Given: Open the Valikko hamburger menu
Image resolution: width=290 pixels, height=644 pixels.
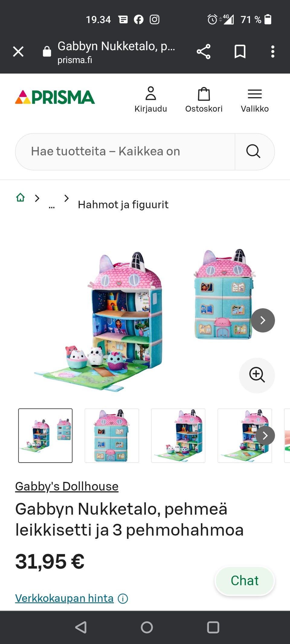Looking at the screenshot, I should click(x=255, y=99).
